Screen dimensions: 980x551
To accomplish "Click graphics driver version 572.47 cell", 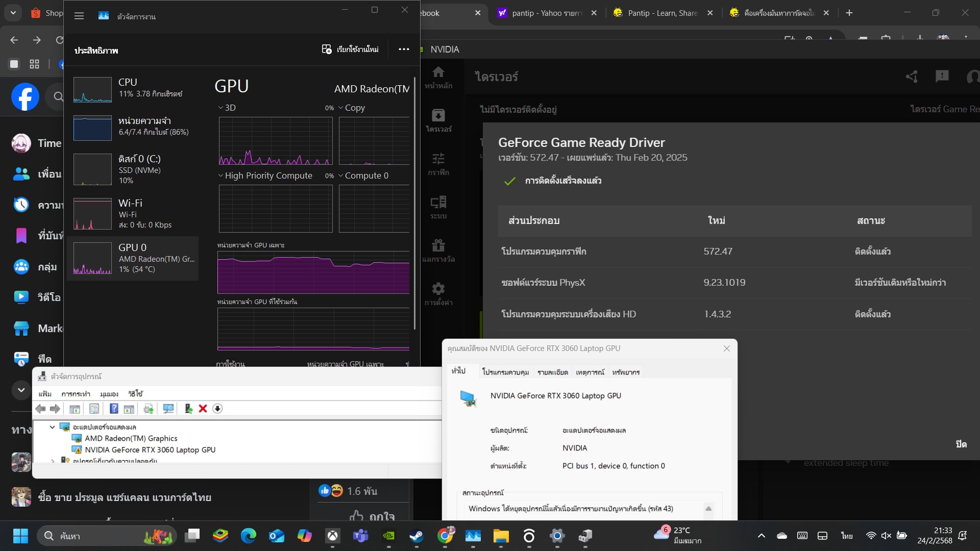I will click(x=718, y=252).
